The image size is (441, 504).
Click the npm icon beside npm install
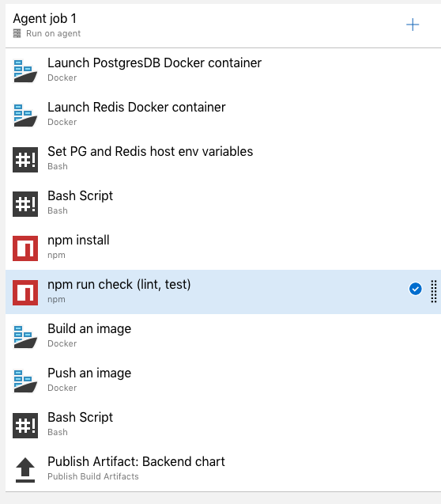pyautogui.click(x=25, y=248)
